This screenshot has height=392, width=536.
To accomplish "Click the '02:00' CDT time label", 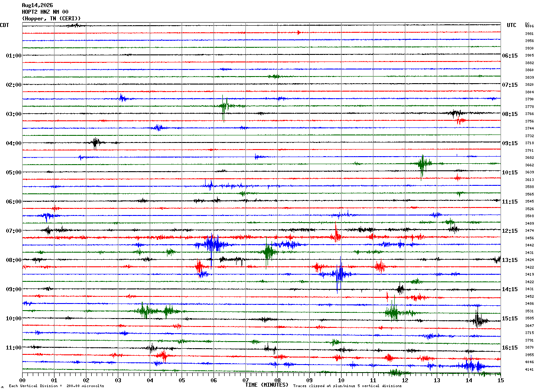I will [14, 85].
